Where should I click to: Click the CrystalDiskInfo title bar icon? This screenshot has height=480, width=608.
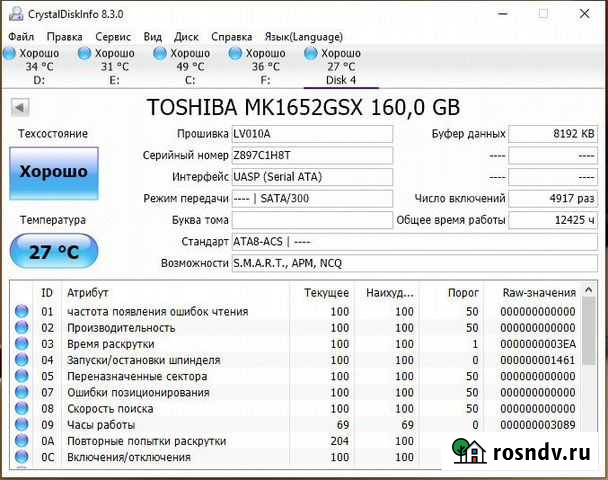16,14
